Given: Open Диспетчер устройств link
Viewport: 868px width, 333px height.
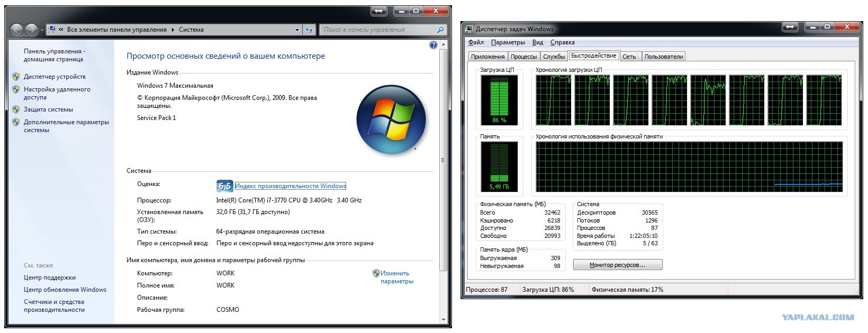Looking at the screenshot, I should pos(55,77).
